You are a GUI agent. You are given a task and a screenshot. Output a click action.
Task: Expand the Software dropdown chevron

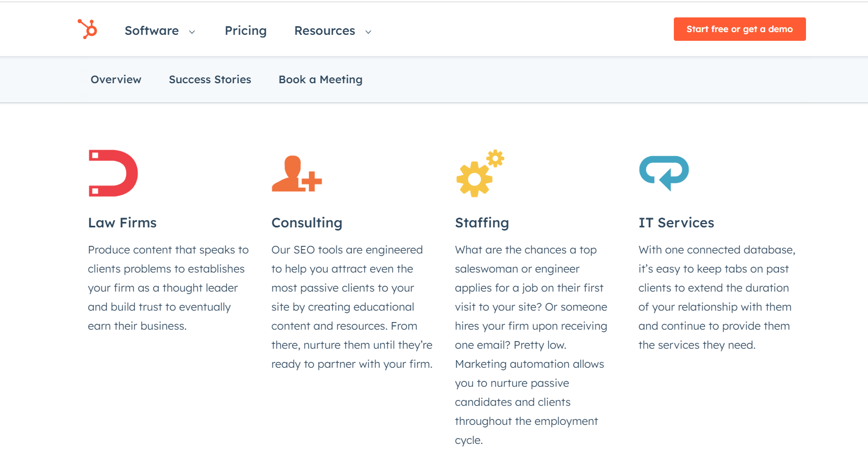192,32
